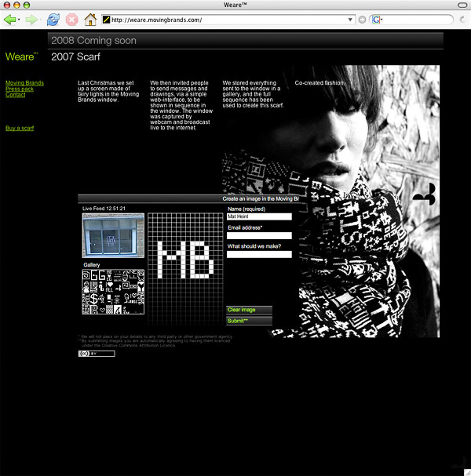Open the Press pack link
This screenshot has width=471, height=476.
click(x=20, y=89)
